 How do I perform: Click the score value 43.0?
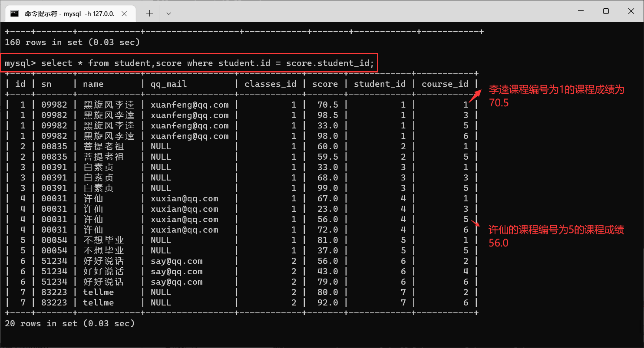point(328,271)
